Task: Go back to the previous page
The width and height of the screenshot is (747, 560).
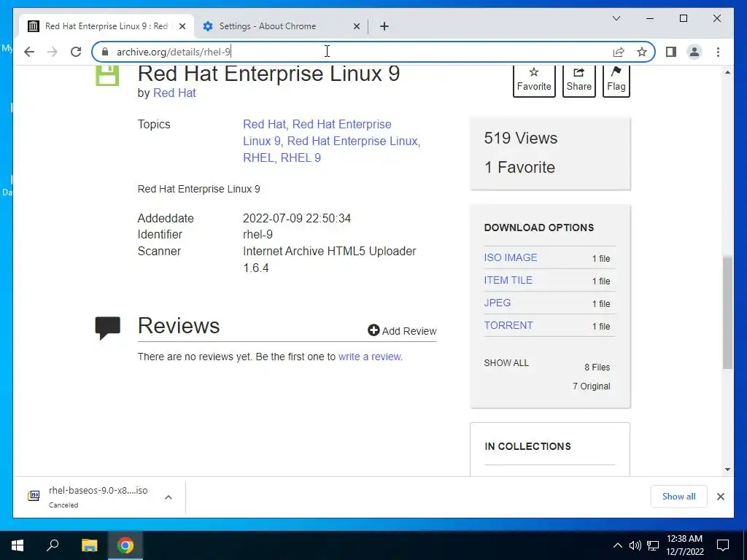Action: (x=29, y=52)
